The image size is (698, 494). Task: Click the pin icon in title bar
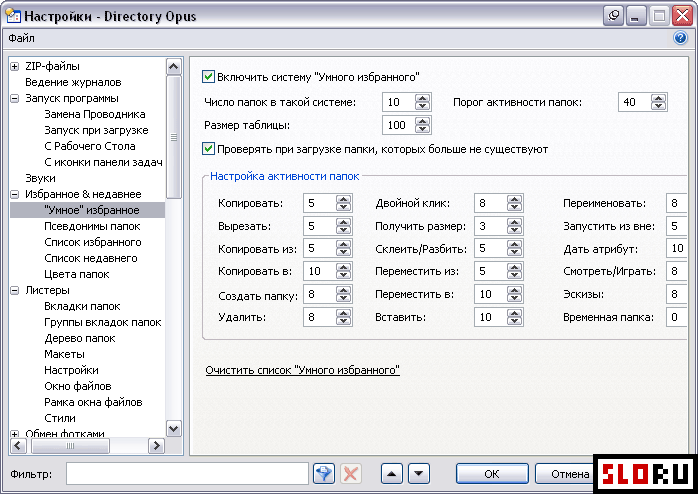[x=614, y=16]
